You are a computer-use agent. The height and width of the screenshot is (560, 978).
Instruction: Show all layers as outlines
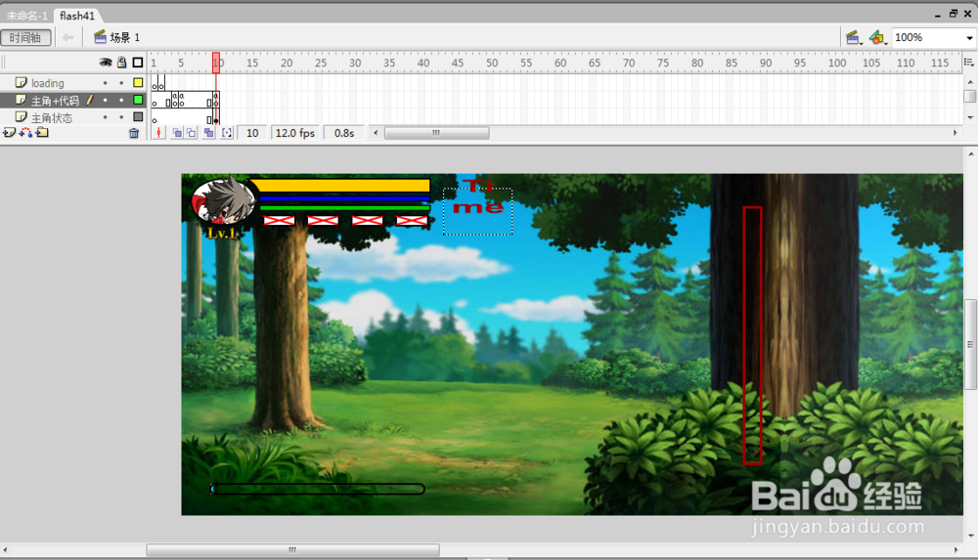tap(138, 63)
